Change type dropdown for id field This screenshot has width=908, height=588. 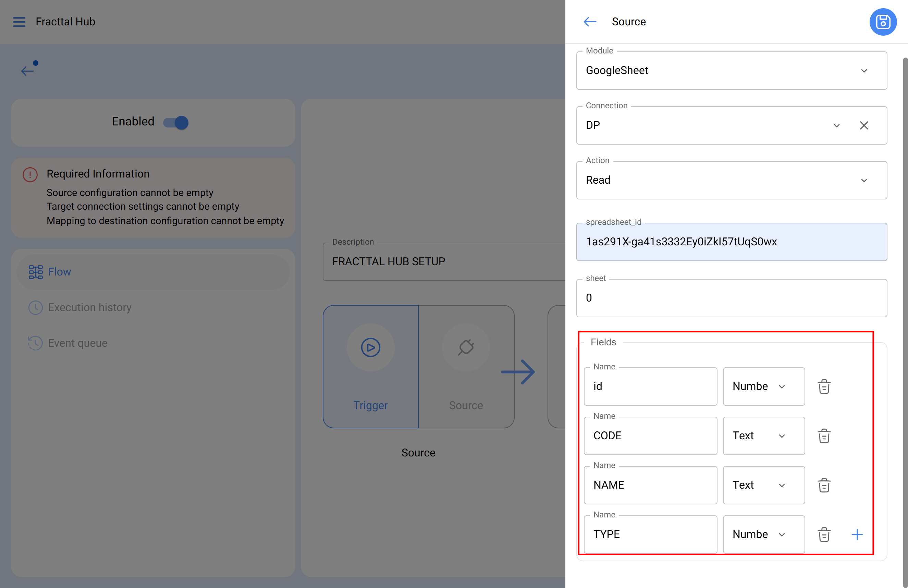[x=763, y=386]
